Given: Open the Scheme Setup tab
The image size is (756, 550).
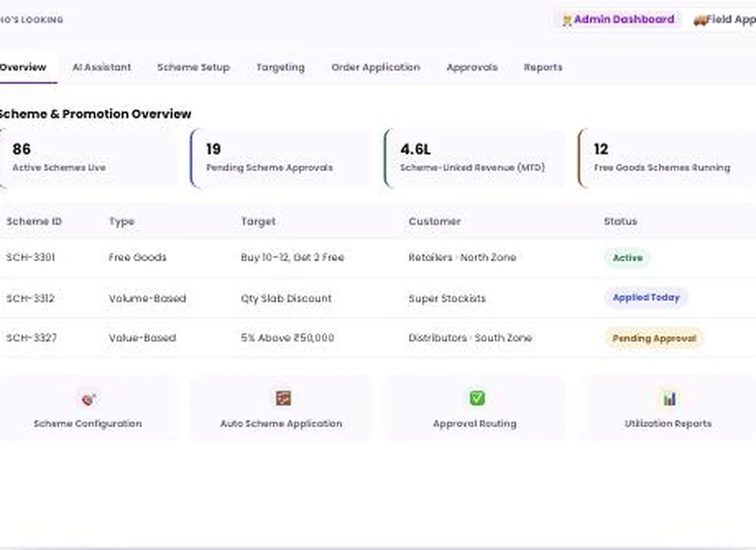Looking at the screenshot, I should click(x=193, y=68).
